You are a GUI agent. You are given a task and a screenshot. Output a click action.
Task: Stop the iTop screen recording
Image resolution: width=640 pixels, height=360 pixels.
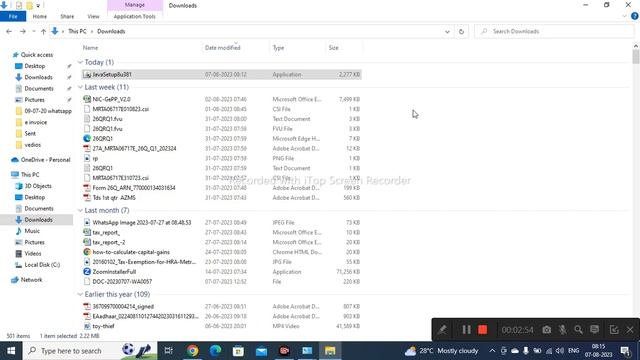[482, 330]
